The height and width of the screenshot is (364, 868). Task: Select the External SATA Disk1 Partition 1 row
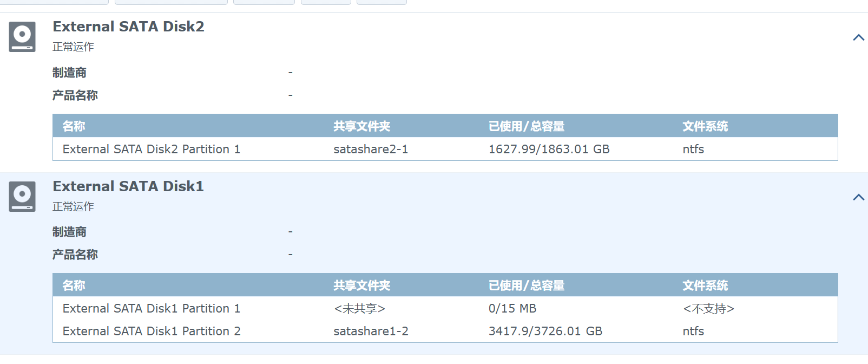tap(445, 308)
